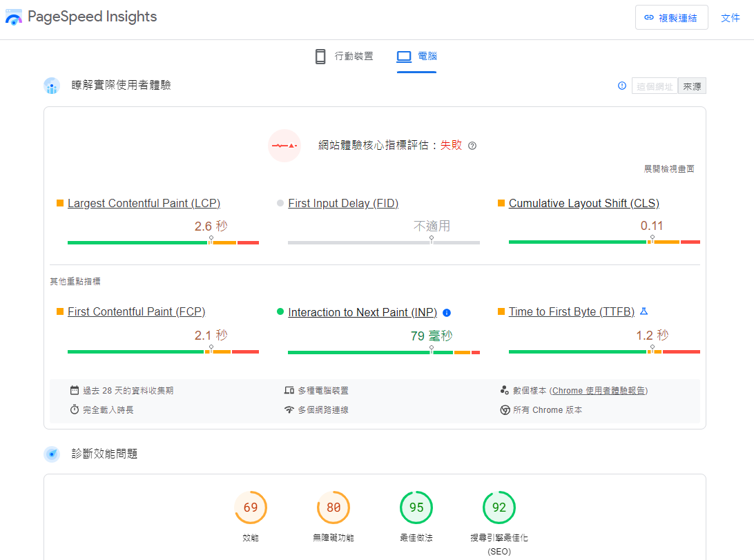Click the INP distribution bar
This screenshot has height=560, width=754.
pyautogui.click(x=384, y=352)
